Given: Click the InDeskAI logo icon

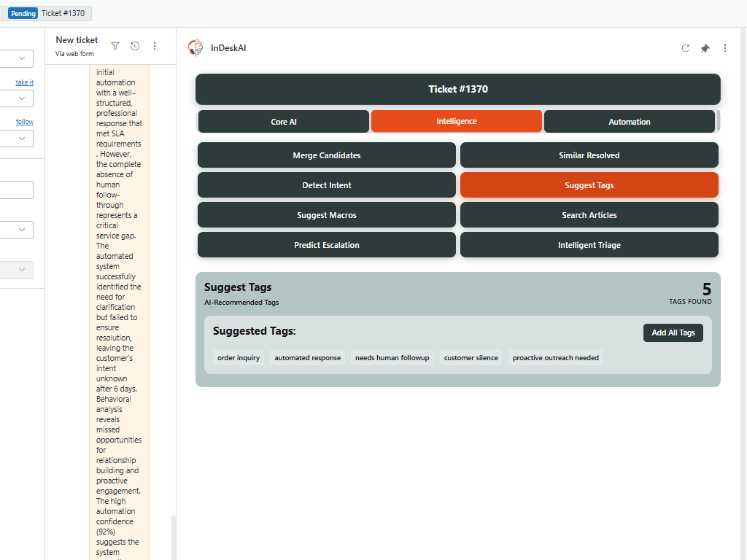Looking at the screenshot, I should [196, 48].
